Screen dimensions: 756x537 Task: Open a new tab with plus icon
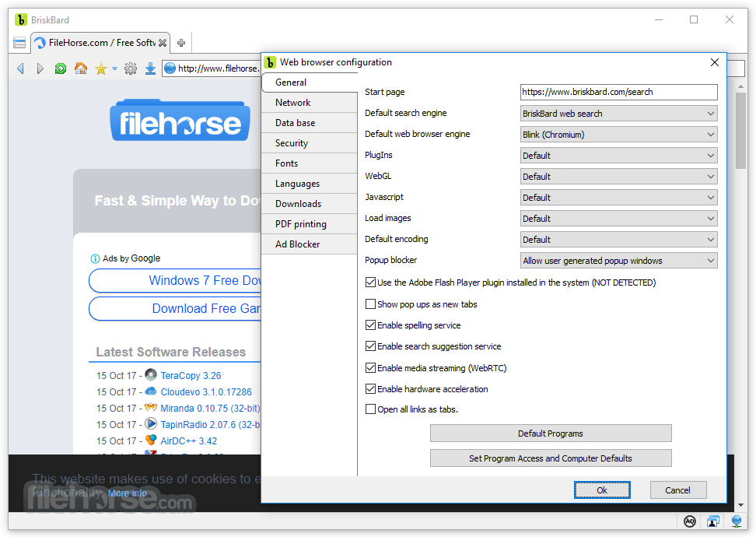click(181, 43)
